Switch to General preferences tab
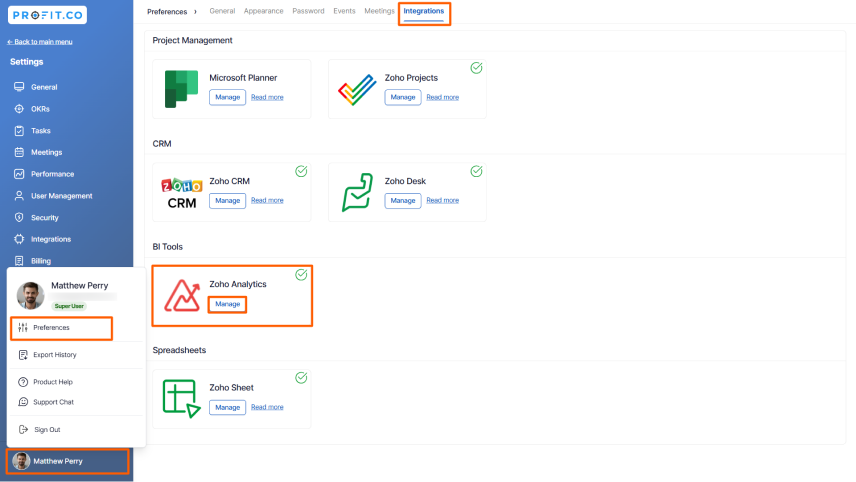856x482 pixels. pos(222,11)
